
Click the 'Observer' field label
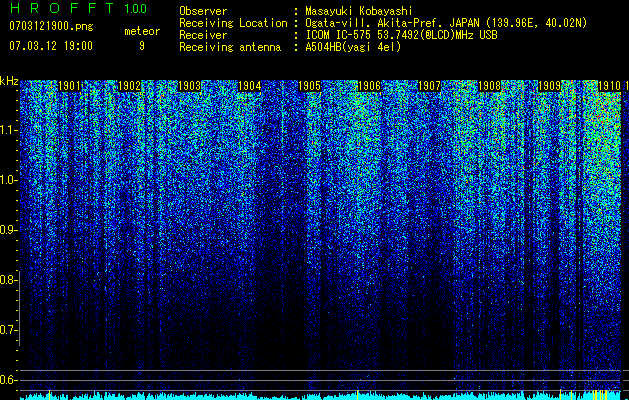pyautogui.click(x=203, y=11)
